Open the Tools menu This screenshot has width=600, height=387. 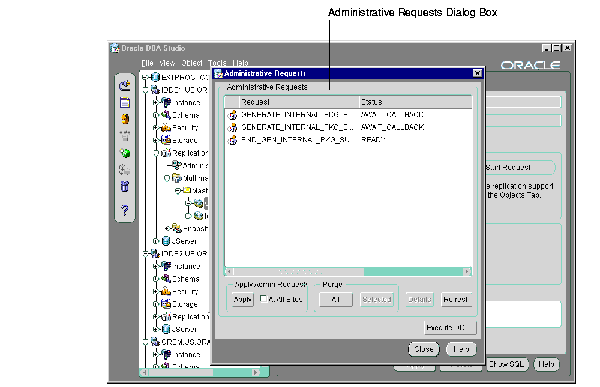pyautogui.click(x=217, y=63)
